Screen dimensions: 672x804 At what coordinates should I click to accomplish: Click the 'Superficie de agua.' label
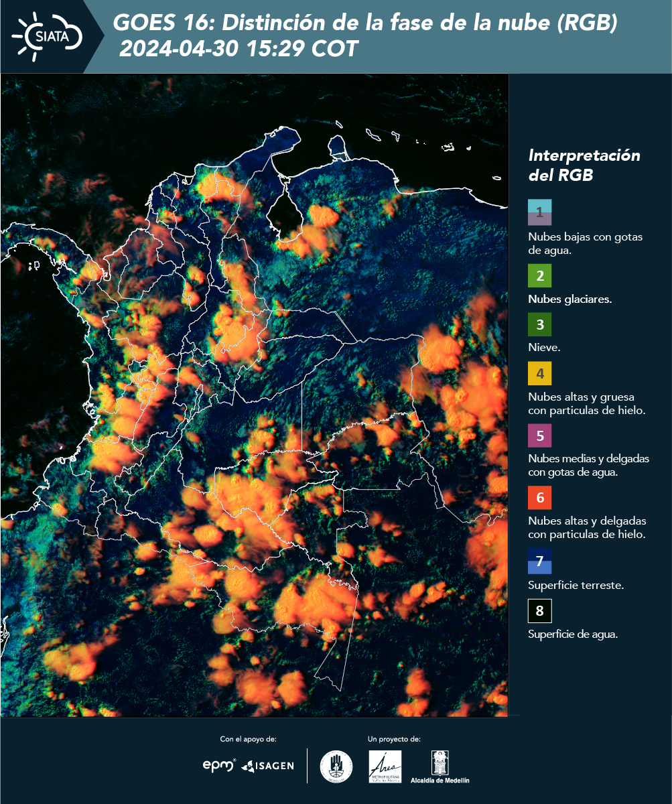[573, 634]
